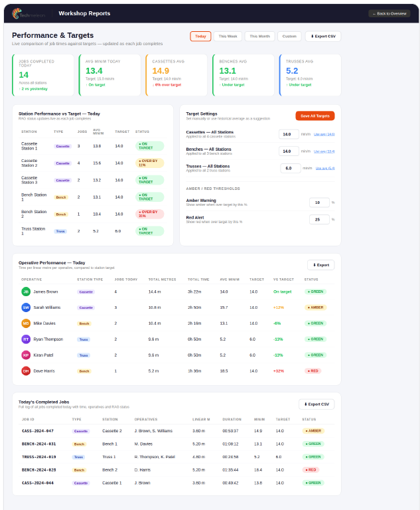Click Kiran Patel's KP avatar
This screenshot has height=510, width=420.
26,355
